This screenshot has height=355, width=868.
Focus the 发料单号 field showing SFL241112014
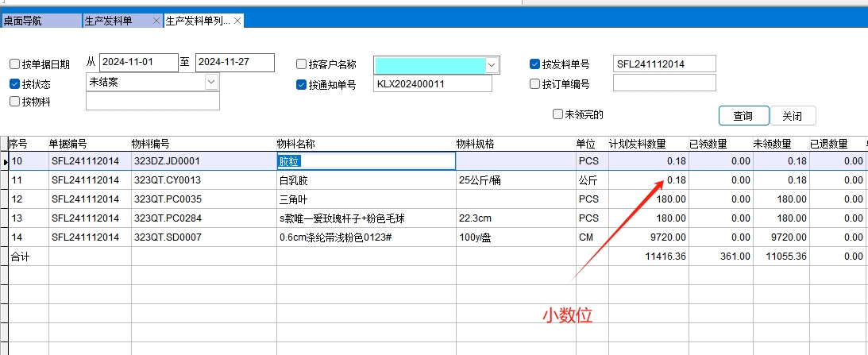pyautogui.click(x=664, y=64)
